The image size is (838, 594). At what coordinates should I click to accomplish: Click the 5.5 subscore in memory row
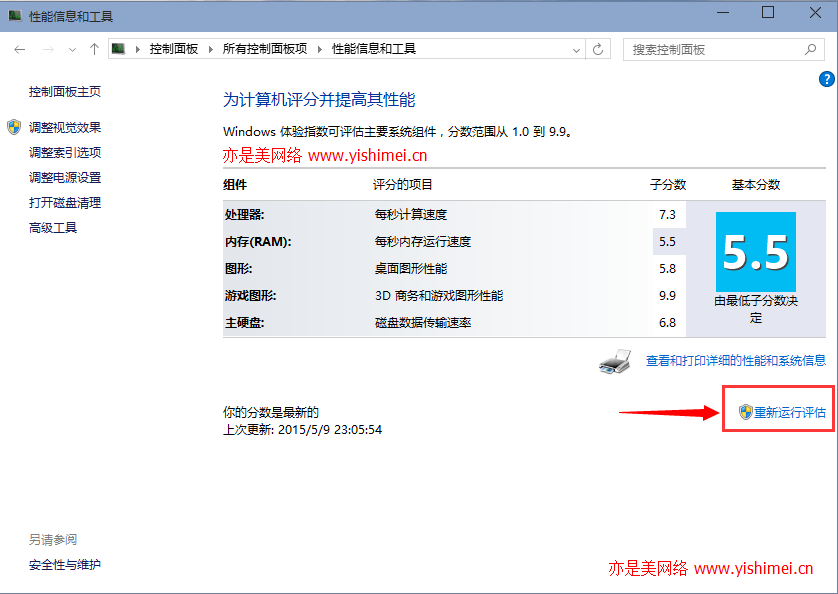pyautogui.click(x=667, y=242)
